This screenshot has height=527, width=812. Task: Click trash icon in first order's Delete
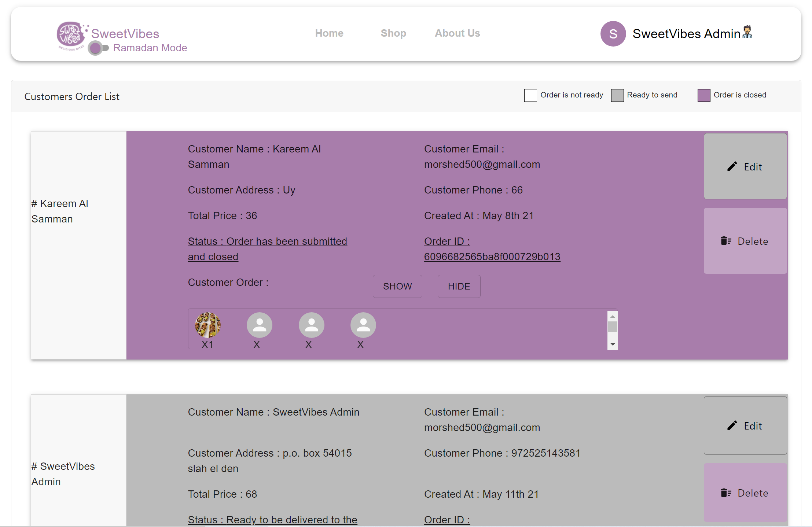click(x=726, y=241)
